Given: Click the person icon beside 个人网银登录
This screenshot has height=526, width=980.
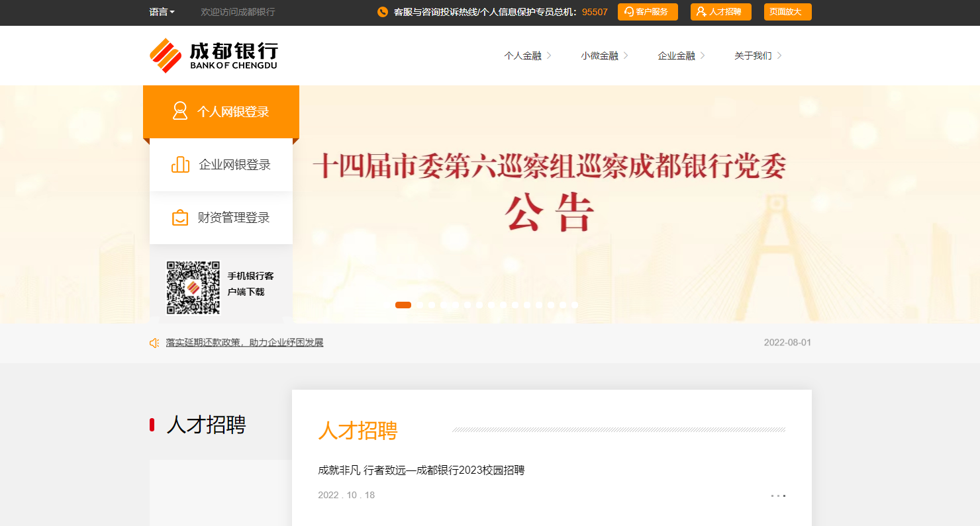Looking at the screenshot, I should pyautogui.click(x=180, y=111).
